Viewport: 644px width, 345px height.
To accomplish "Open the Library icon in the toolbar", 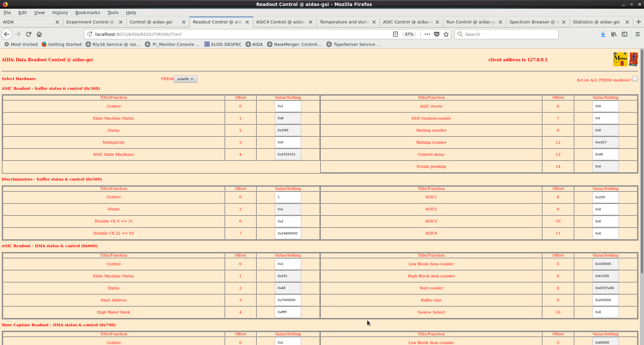I will click(x=613, y=34).
